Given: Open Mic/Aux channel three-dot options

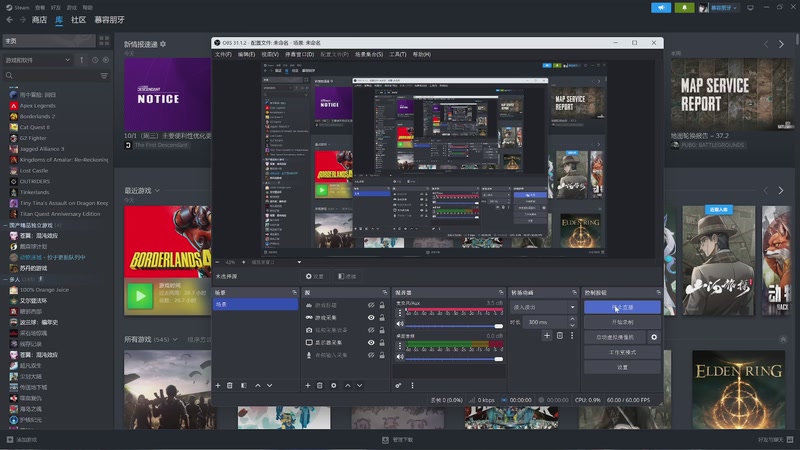Looking at the screenshot, I should [x=399, y=312].
